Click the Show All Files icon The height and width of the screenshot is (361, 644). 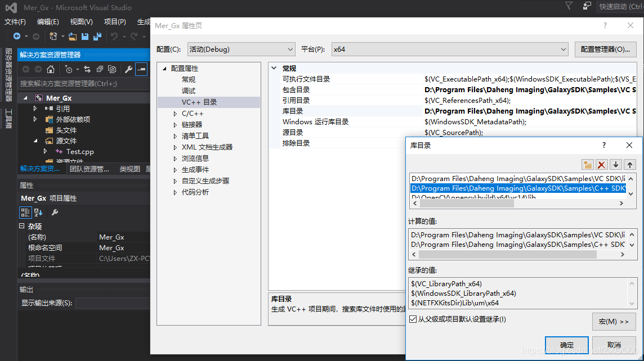click(111, 69)
